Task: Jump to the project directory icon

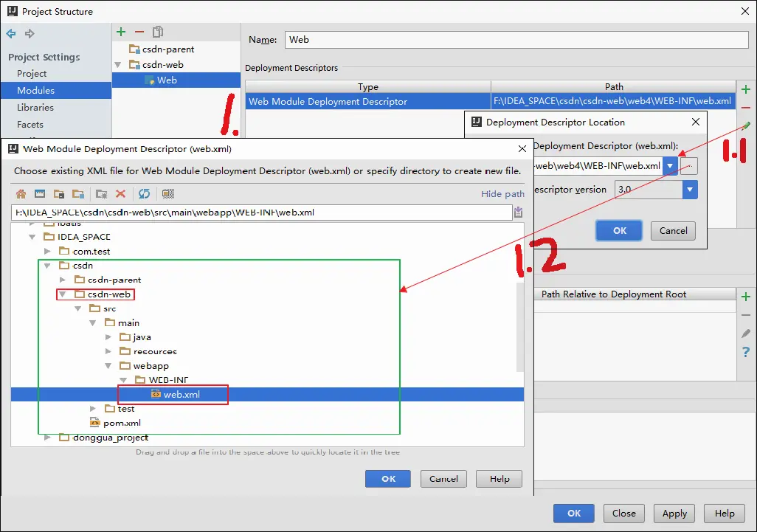Action: click(x=59, y=194)
